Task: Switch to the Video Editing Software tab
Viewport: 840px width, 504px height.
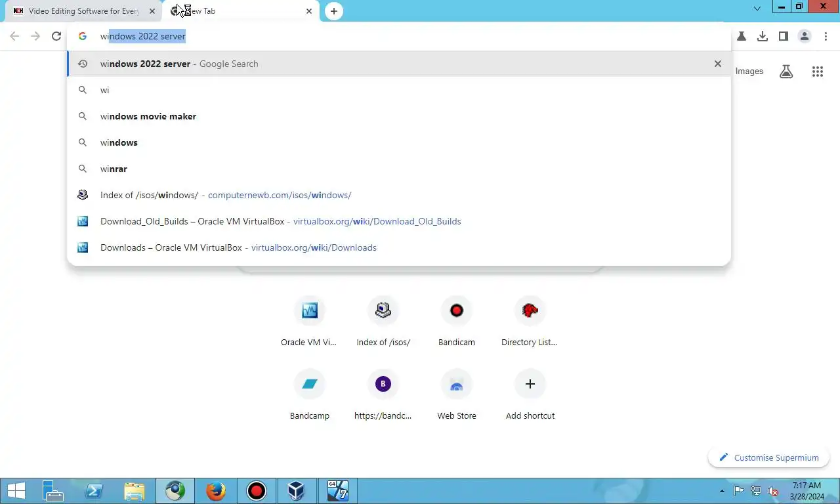Action: click(84, 11)
